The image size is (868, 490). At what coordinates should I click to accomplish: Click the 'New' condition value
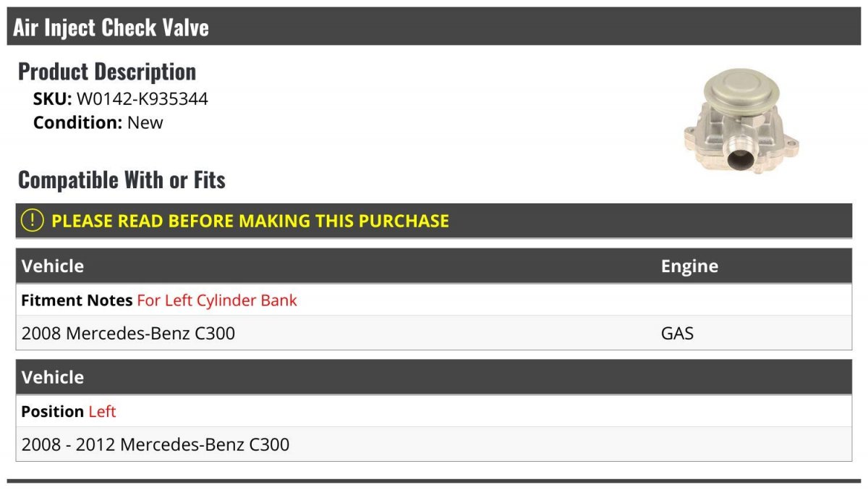tap(145, 122)
